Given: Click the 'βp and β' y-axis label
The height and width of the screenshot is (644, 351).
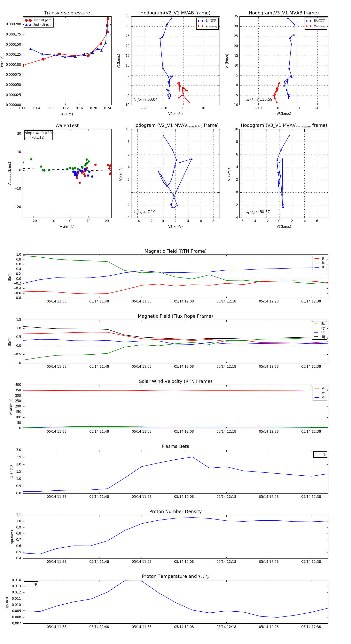Looking at the screenshot, I should tap(11, 472).
